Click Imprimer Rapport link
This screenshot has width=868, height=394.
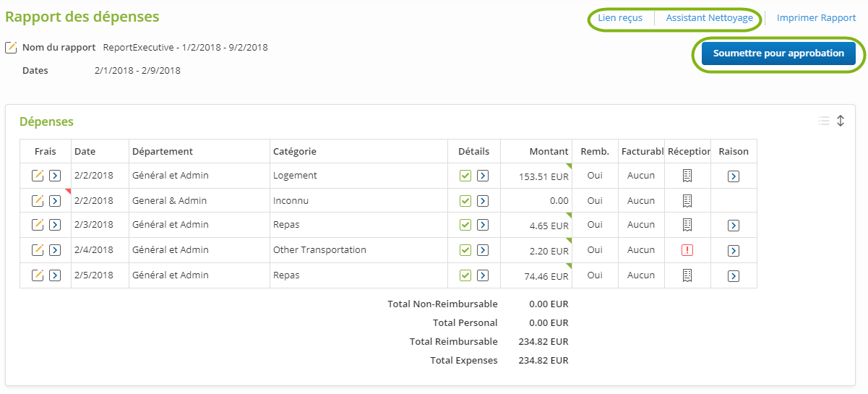pyautogui.click(x=817, y=18)
